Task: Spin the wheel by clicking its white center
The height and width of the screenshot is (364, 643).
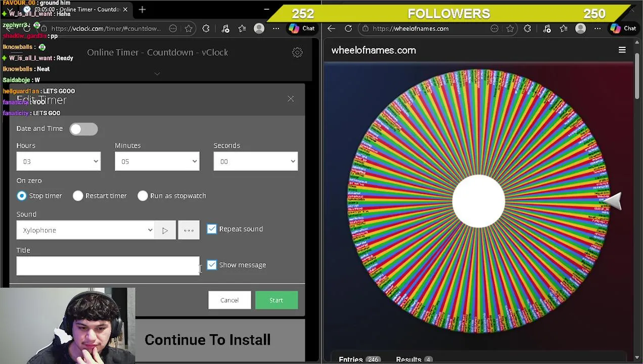Action: tap(478, 201)
